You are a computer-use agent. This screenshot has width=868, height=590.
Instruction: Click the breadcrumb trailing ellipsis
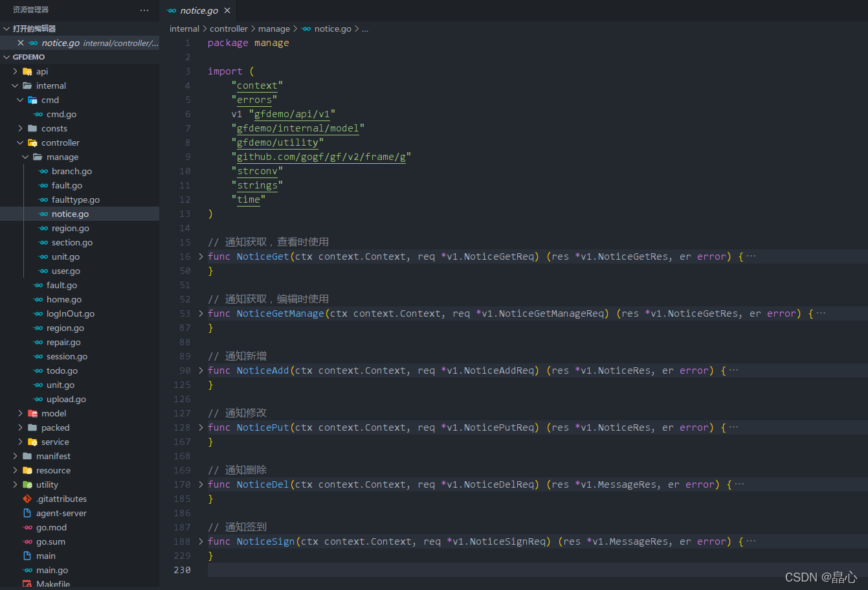pos(365,28)
